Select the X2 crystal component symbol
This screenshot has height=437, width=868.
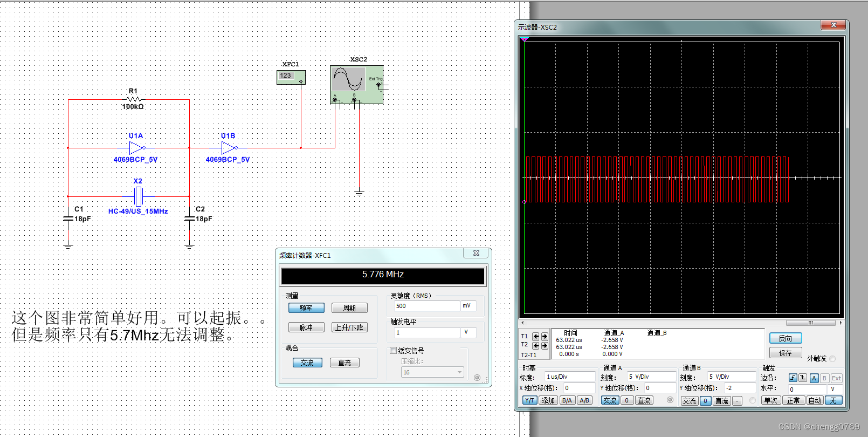pos(138,196)
